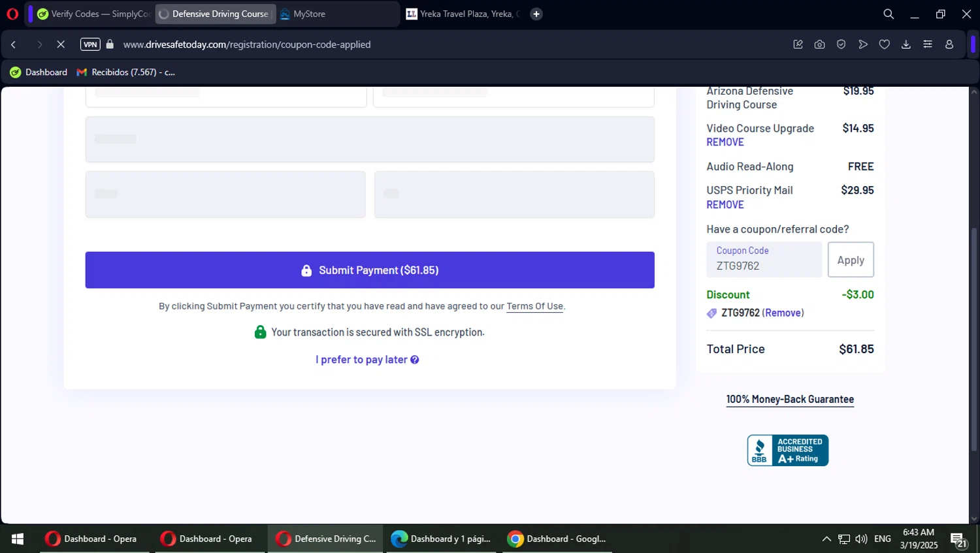Stop loading the page
The height and width of the screenshot is (553, 980).
click(x=61, y=44)
